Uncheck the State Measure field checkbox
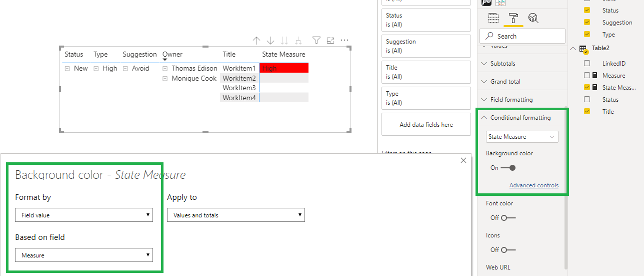This screenshot has width=644, height=276. (x=587, y=87)
